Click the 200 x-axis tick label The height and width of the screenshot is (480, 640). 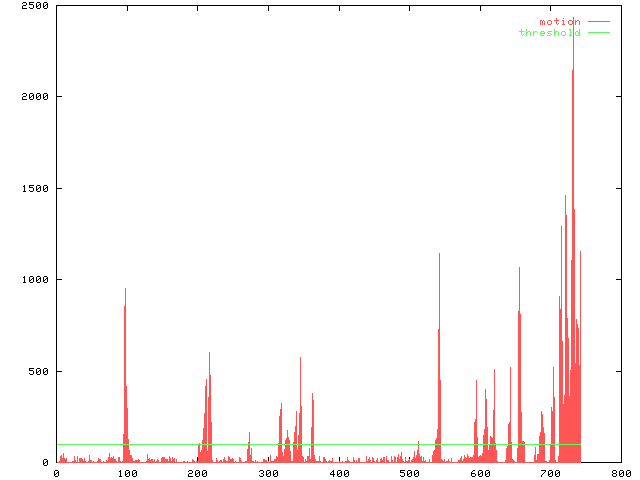click(197, 473)
